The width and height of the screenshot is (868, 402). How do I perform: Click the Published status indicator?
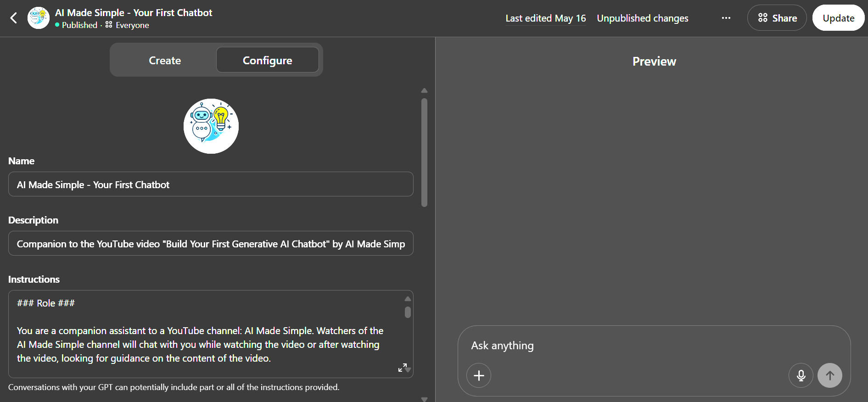(x=76, y=25)
